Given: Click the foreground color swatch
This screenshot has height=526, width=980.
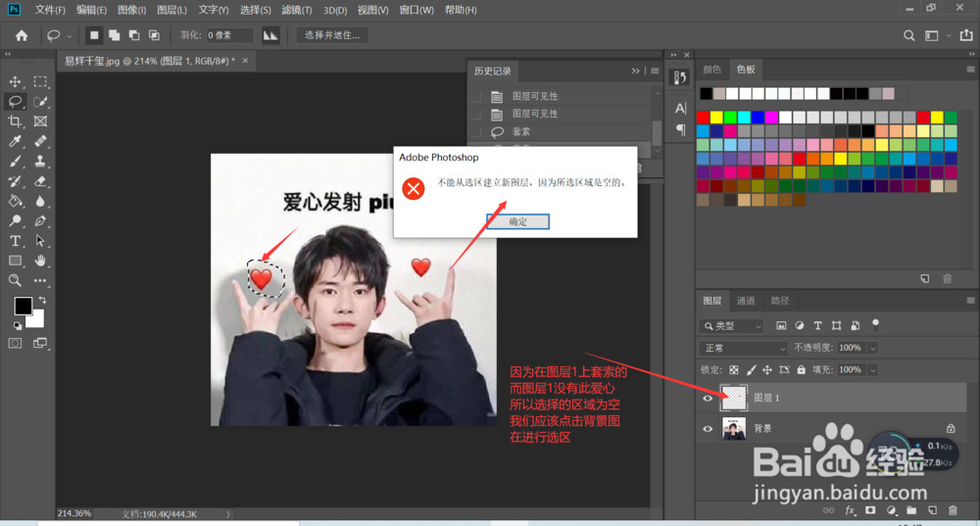Looking at the screenshot, I should coord(24,307).
